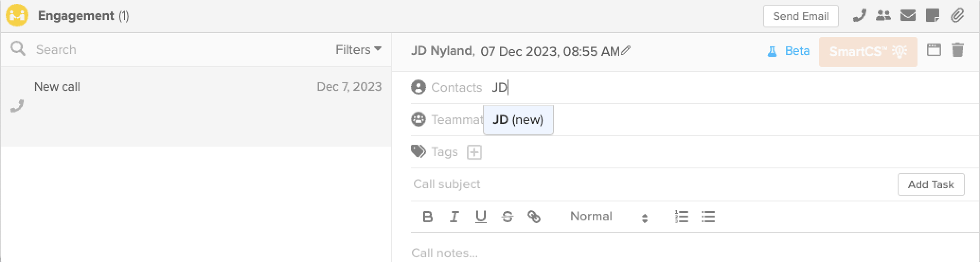Compose email using envelope icon

tap(908, 16)
